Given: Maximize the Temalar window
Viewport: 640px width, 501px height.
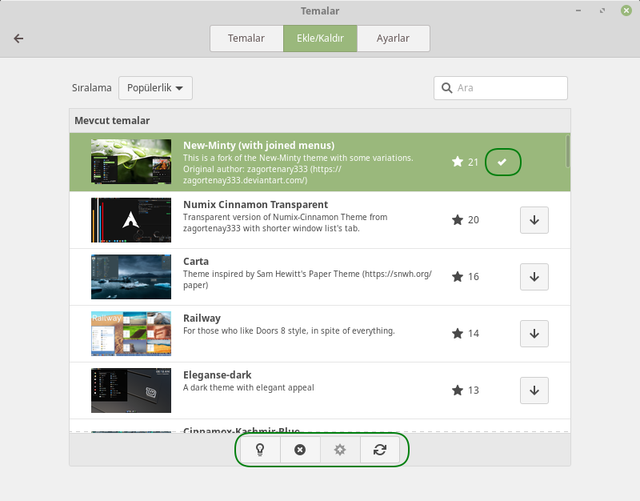Looking at the screenshot, I should [x=602, y=11].
